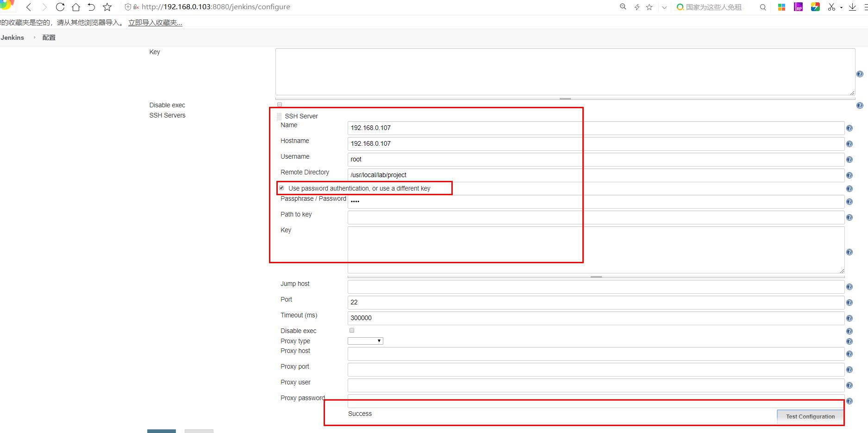This screenshot has height=433, width=868.
Task: Click the Port field showing 22
Action: click(596, 303)
